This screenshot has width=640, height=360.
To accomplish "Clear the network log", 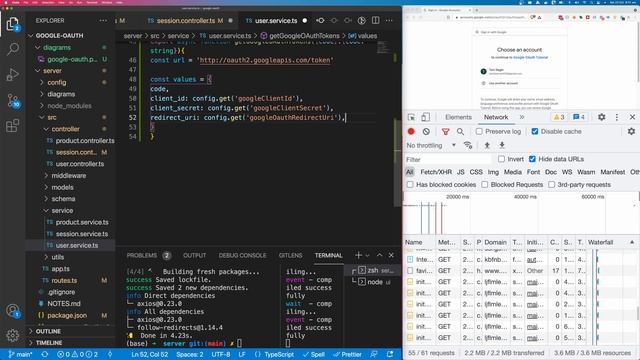I will 426,131.
